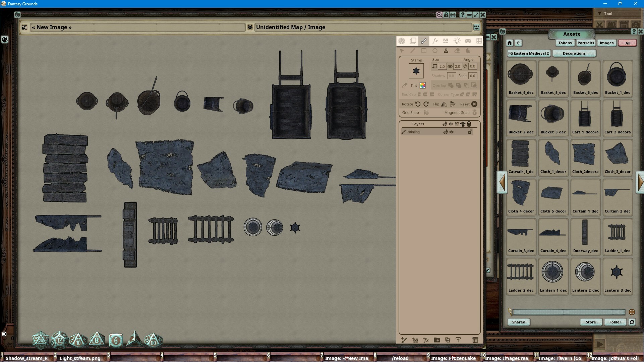Toggle visibility of the Painting layer
Viewport: 644px width, 362px height.
tap(451, 132)
